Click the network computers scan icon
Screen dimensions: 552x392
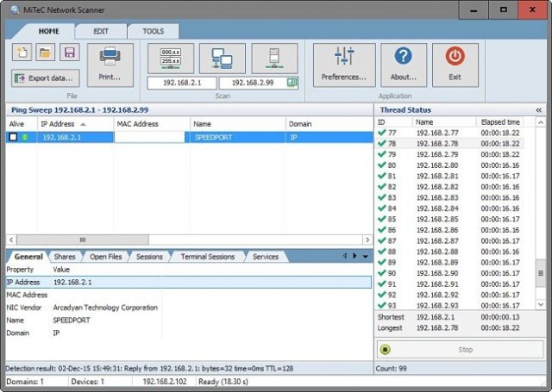click(222, 59)
